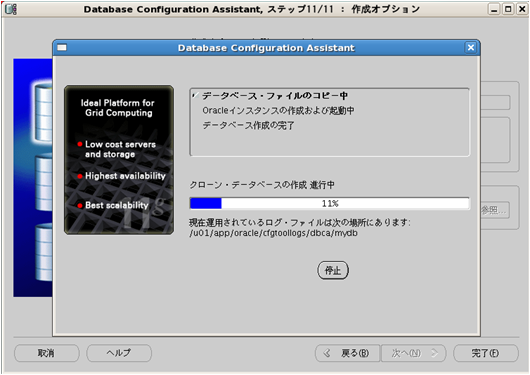Viewport: 530px width, 375px height.
Task: Click the outer window's application icon
Action: click(x=11, y=9)
